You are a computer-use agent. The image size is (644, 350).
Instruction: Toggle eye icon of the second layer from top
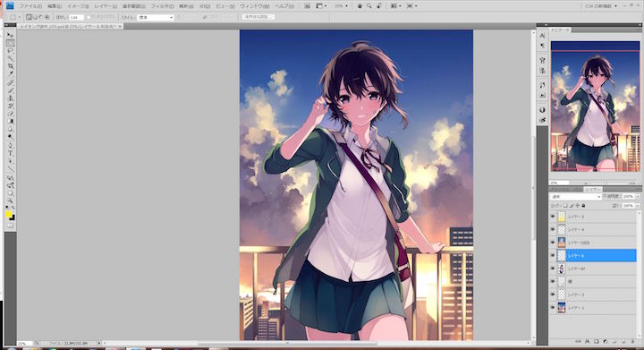point(553,230)
